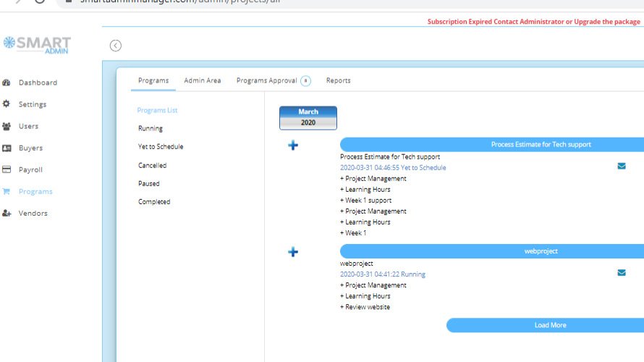The image size is (644, 362).
Task: Open the Programs Approval tab
Action: [x=266, y=80]
